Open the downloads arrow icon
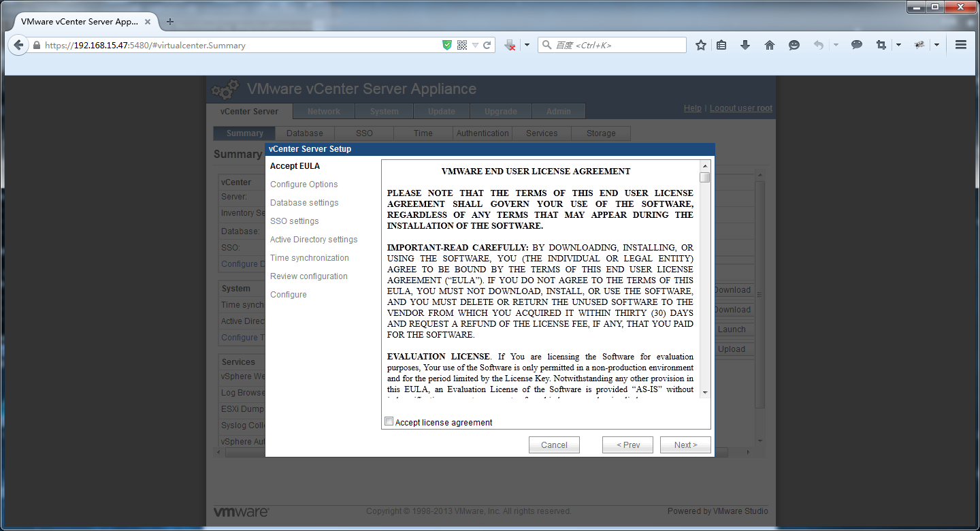980x531 pixels. (x=745, y=45)
